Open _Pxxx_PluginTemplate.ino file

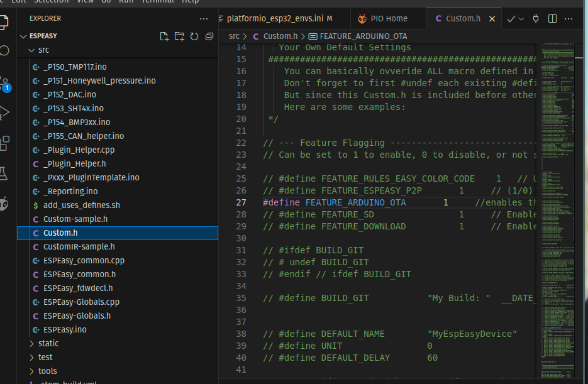click(118, 178)
